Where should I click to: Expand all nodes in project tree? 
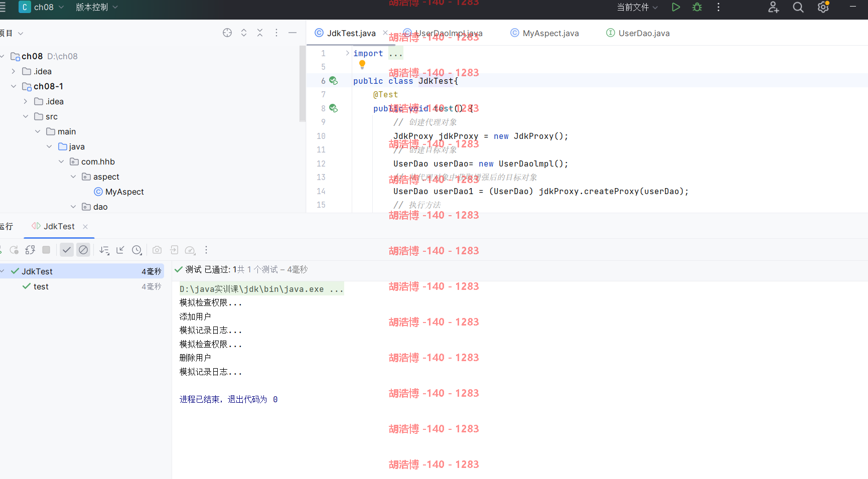click(244, 33)
